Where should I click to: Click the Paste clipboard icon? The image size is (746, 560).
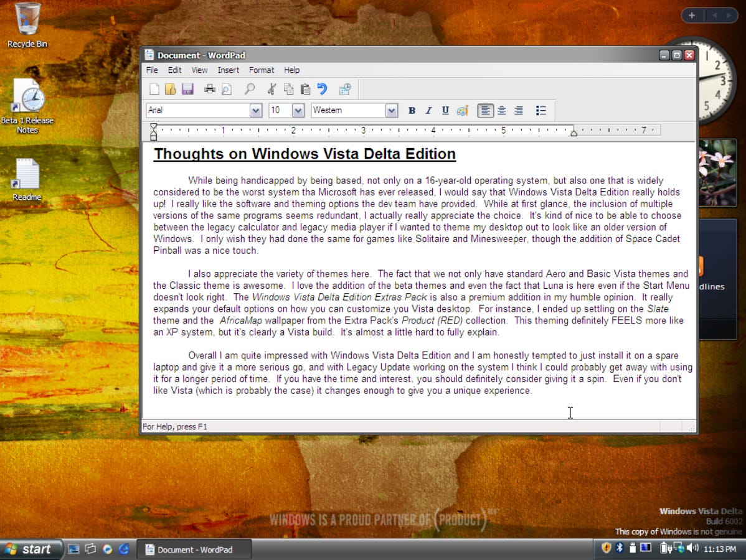click(305, 89)
